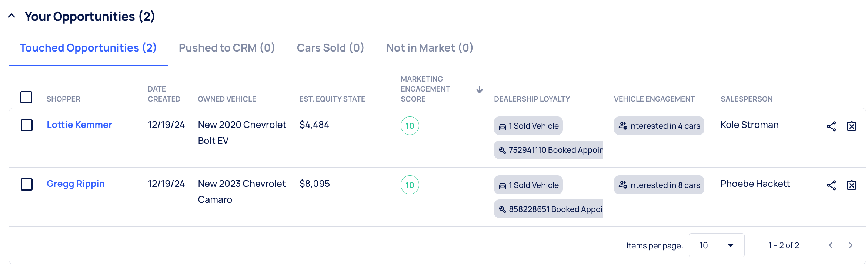This screenshot has height=271, width=868.
Task: Click Lottie Kemmer's engagement score 10 badge
Action: [x=410, y=126]
